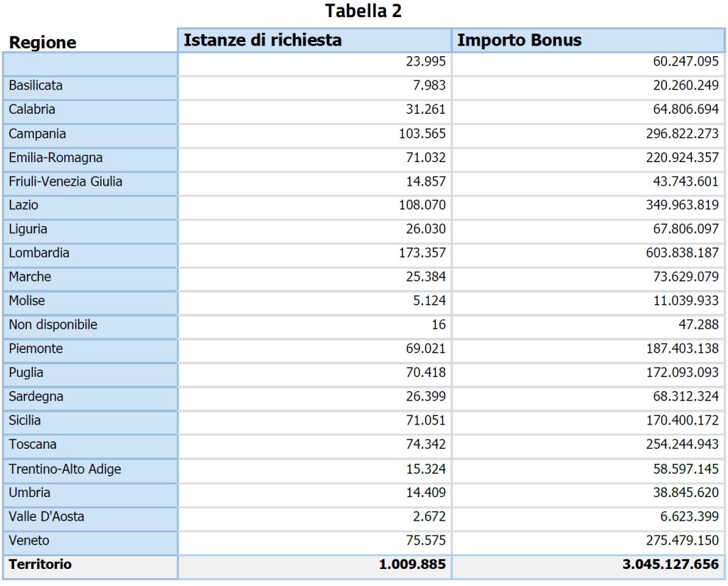The image size is (728, 586).
Task: Click the Valle D'Aosta region cell
Action: [x=47, y=517]
